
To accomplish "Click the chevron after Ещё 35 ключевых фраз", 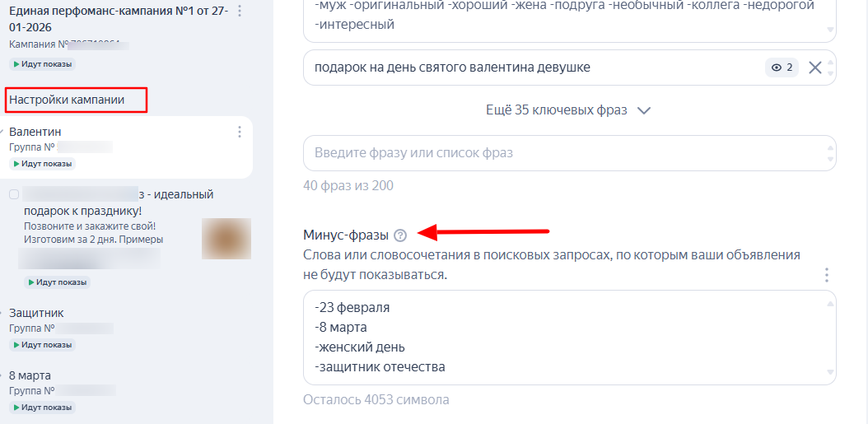I will [x=644, y=110].
